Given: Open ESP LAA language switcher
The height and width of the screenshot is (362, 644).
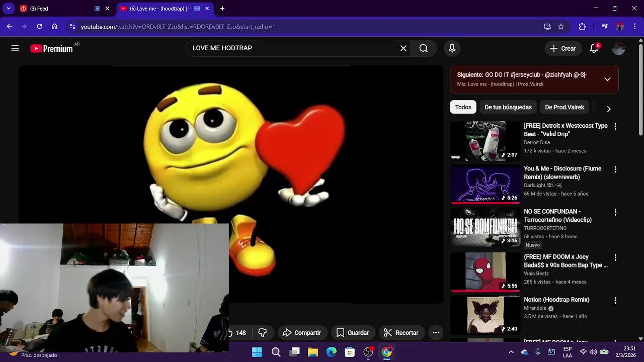Looking at the screenshot, I should click(x=568, y=352).
